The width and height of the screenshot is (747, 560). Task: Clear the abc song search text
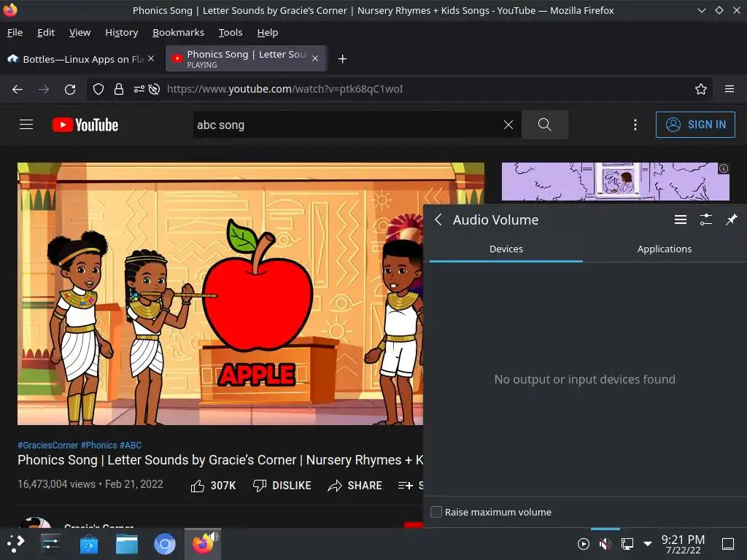508,125
